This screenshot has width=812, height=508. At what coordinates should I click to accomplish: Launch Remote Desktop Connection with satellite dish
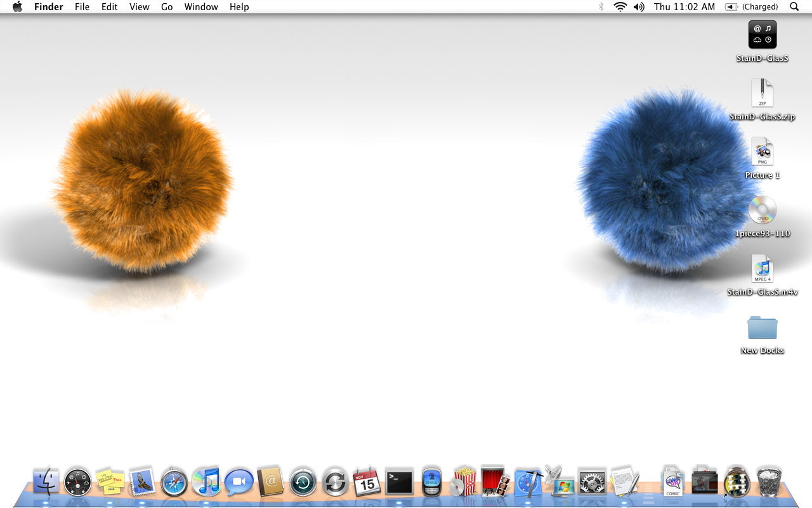click(x=560, y=481)
